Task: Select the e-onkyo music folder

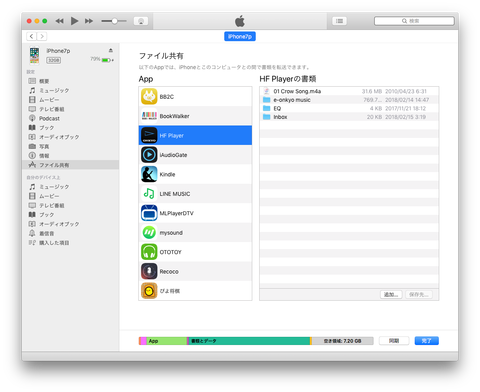Action: 349,100
